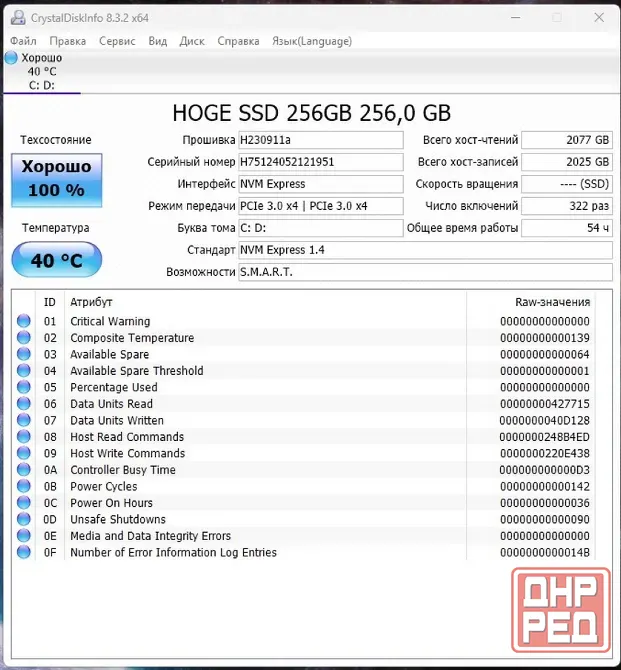Click the status orb for Data Units Read
Viewport: 621px width, 670px height.
click(24, 403)
